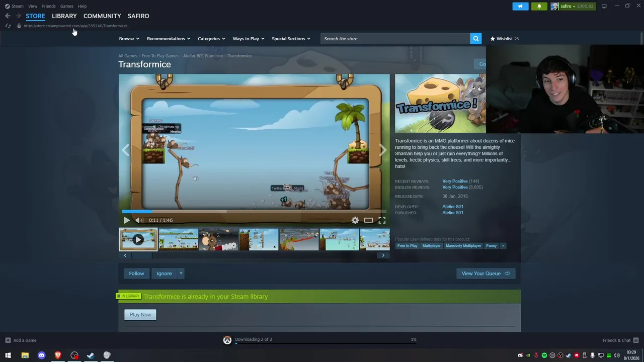Click the blue announcements megaphone icon
Viewport: 644px width, 362px height.
[520, 6]
